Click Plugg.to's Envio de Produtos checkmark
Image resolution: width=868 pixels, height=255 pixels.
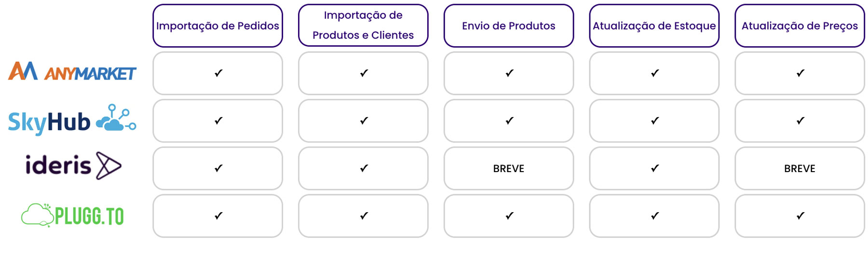510,215
